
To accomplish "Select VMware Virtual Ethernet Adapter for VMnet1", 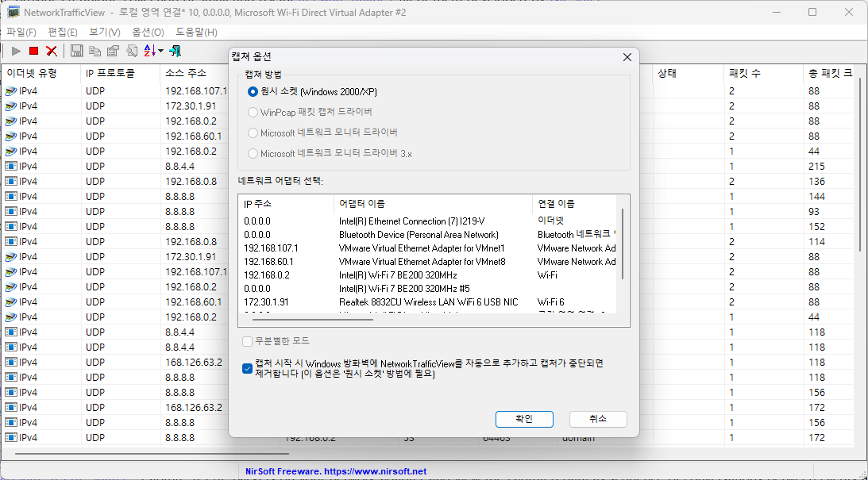I will coord(422,248).
